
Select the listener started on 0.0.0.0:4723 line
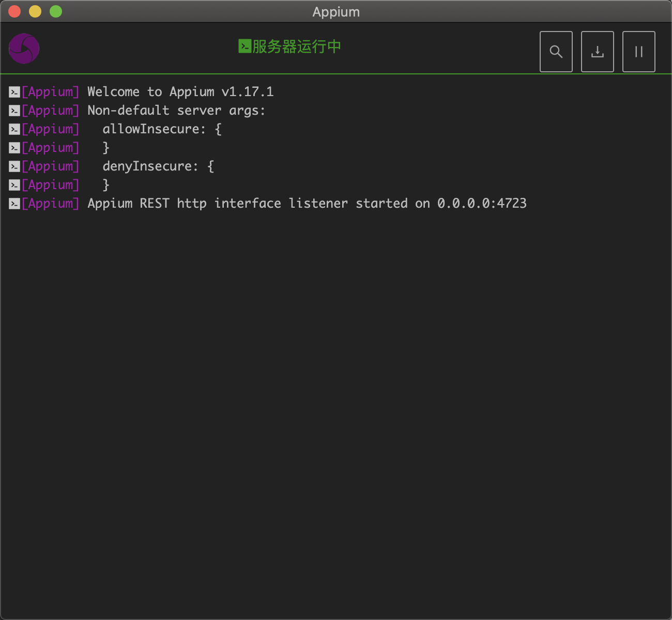click(x=307, y=204)
